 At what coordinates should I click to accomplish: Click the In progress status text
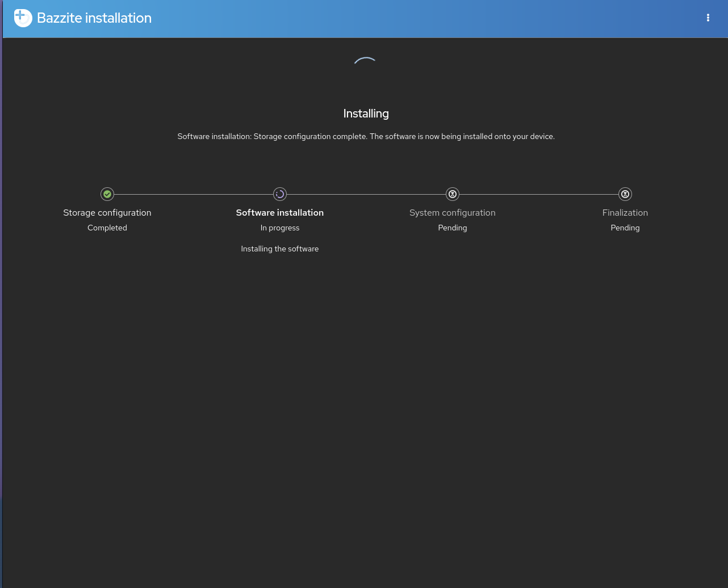tap(279, 228)
